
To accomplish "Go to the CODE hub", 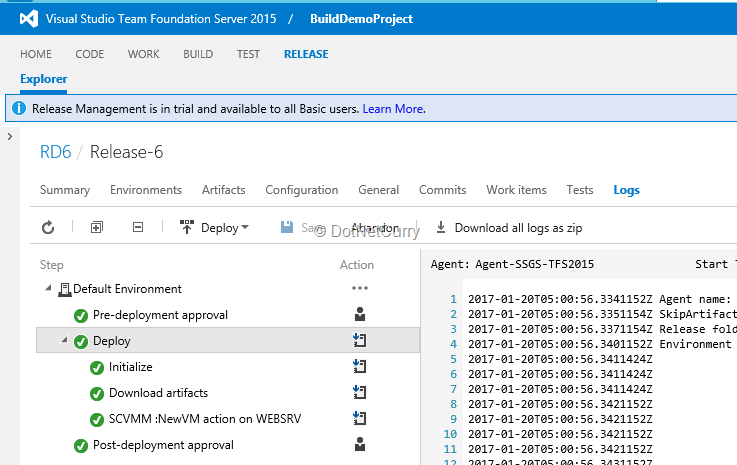I will (x=89, y=54).
